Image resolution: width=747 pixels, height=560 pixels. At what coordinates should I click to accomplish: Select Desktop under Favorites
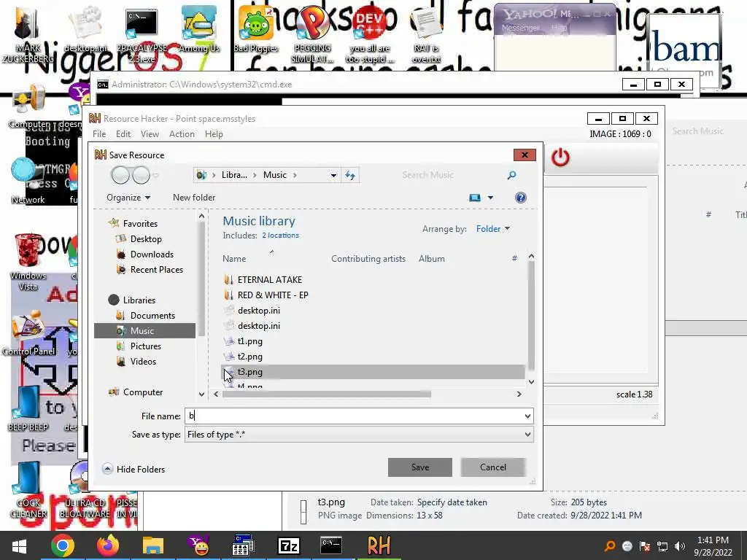click(146, 239)
